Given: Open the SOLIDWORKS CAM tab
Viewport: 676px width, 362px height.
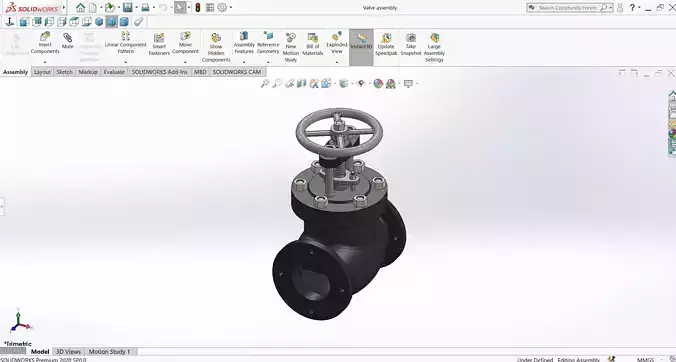Looking at the screenshot, I should click(237, 72).
